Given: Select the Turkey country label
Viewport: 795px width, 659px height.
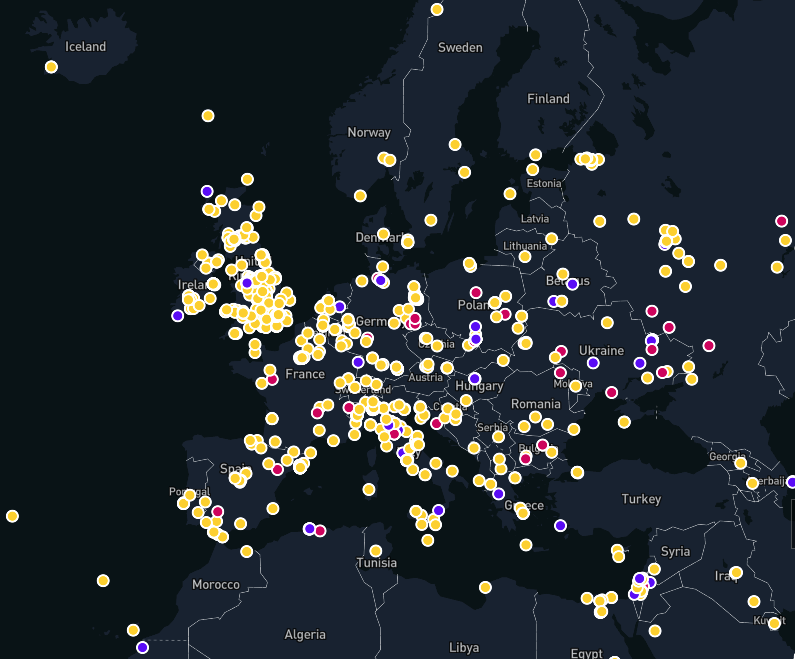Looking at the screenshot, I should 641,499.
